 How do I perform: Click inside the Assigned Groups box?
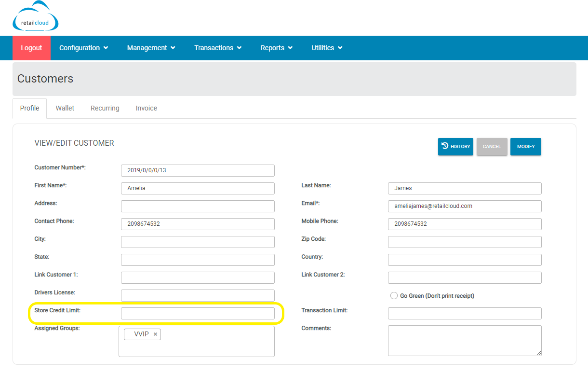tap(197, 341)
